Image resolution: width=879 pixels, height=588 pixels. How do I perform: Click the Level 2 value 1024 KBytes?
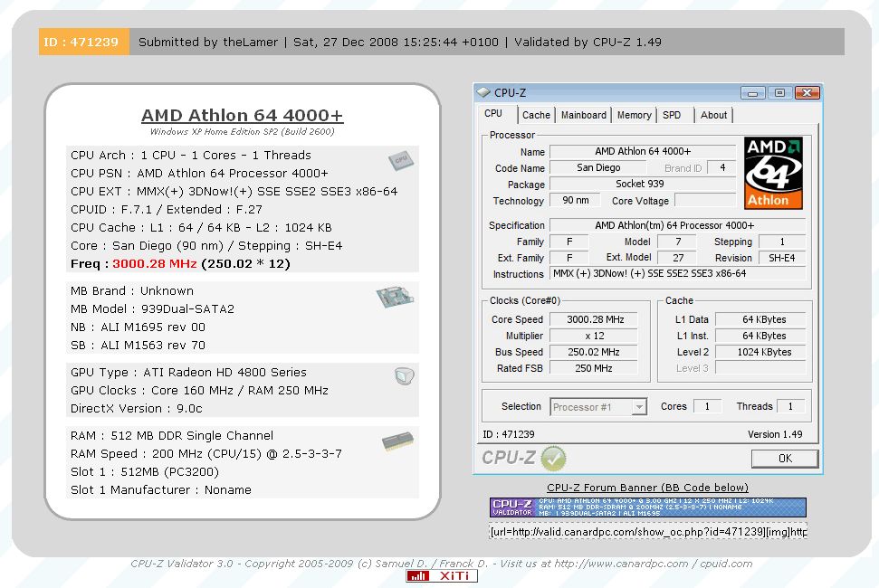pos(761,352)
